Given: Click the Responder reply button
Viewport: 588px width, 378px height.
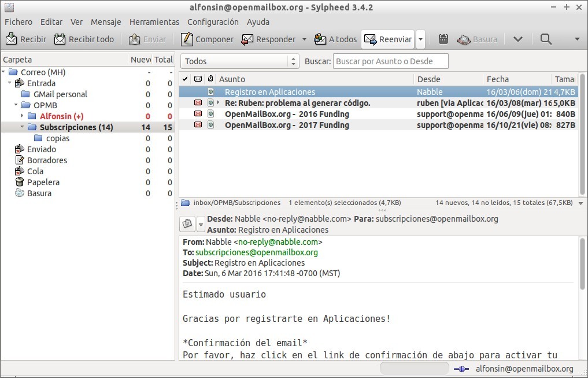Looking at the screenshot, I should 268,39.
